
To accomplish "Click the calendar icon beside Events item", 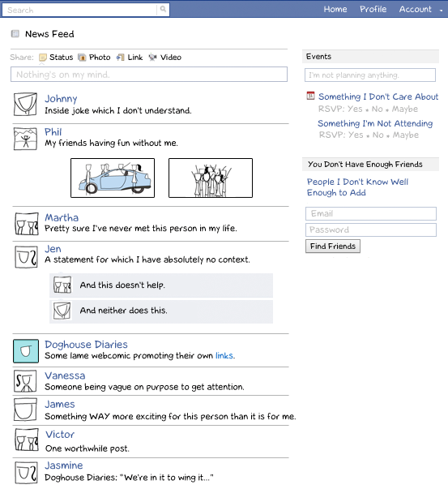I will point(310,96).
